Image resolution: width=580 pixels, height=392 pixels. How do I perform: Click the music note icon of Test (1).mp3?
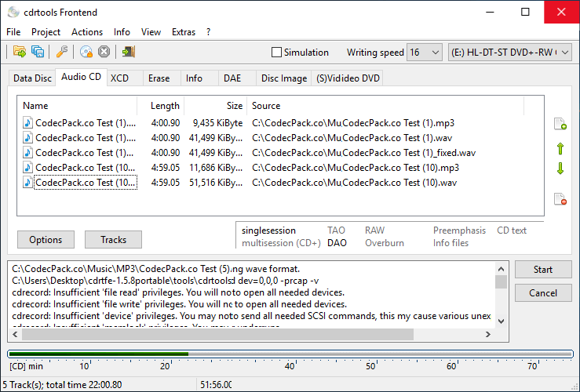click(27, 122)
